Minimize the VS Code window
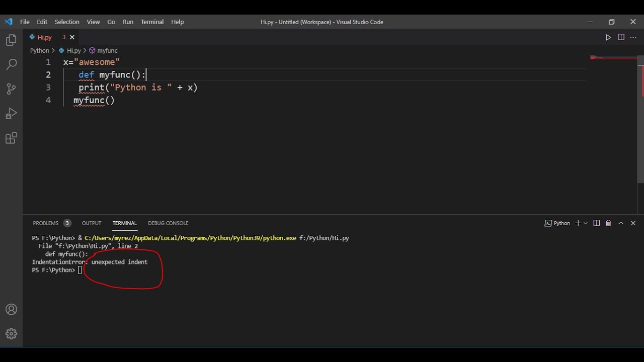This screenshot has height=362, width=644. click(590, 22)
